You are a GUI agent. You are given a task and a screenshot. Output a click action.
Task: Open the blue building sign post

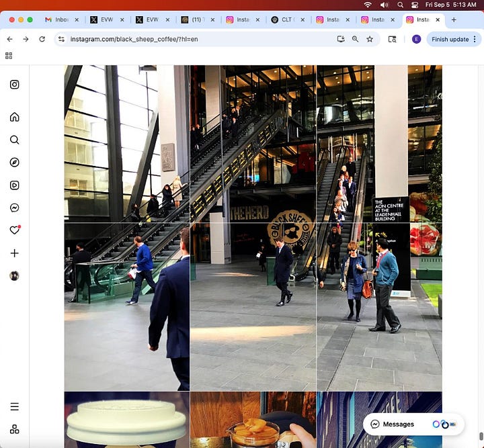[379, 420]
